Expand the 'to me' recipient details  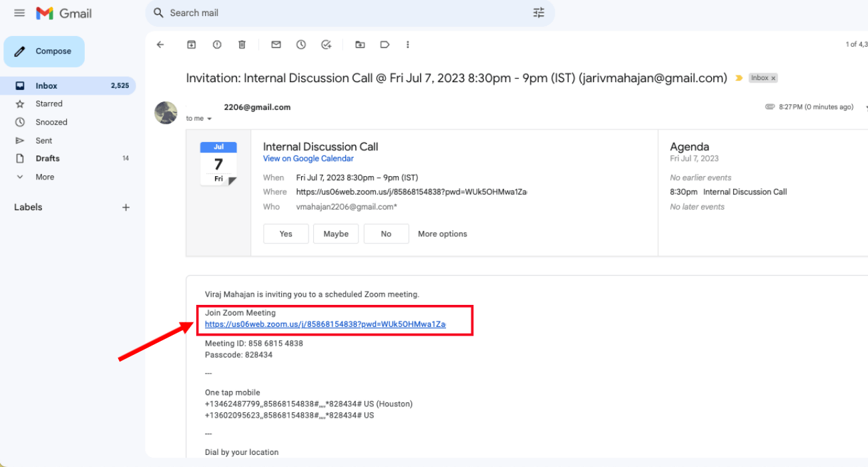tap(209, 119)
